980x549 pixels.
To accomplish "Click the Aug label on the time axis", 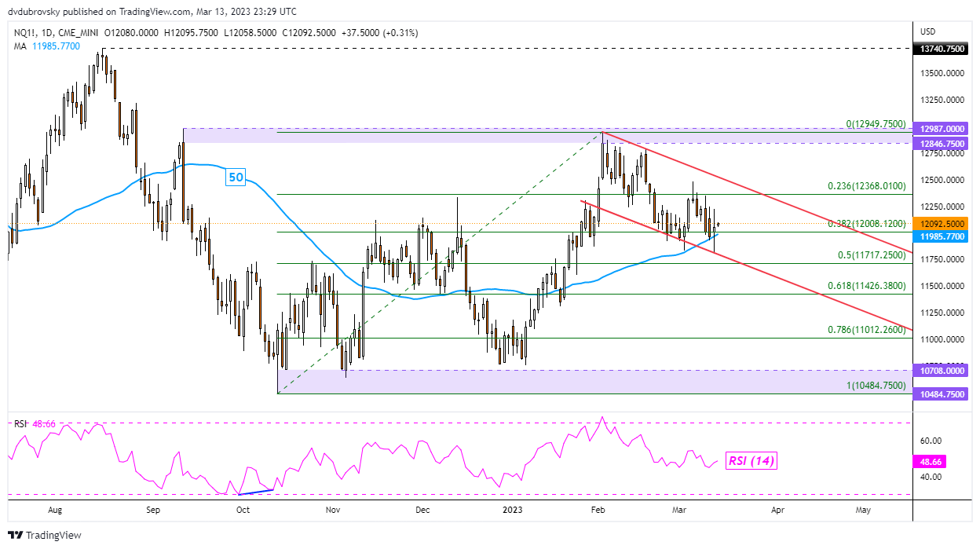I will click(x=54, y=510).
